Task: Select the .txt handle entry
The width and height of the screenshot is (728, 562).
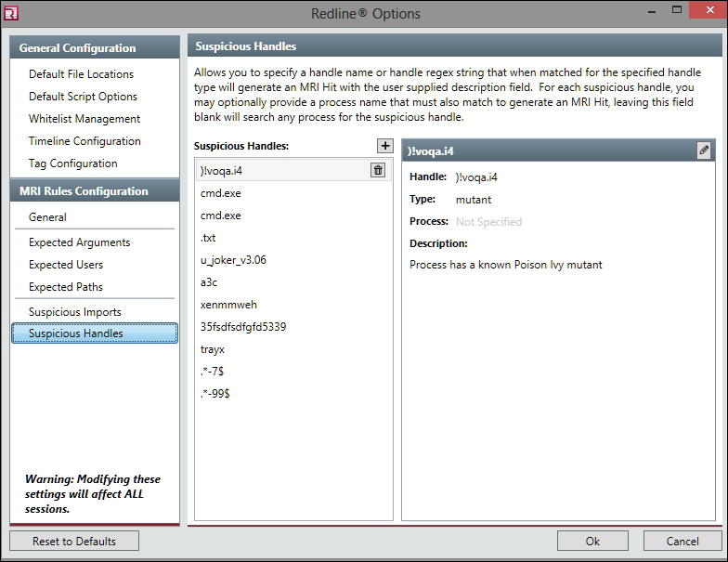Action: (x=293, y=238)
